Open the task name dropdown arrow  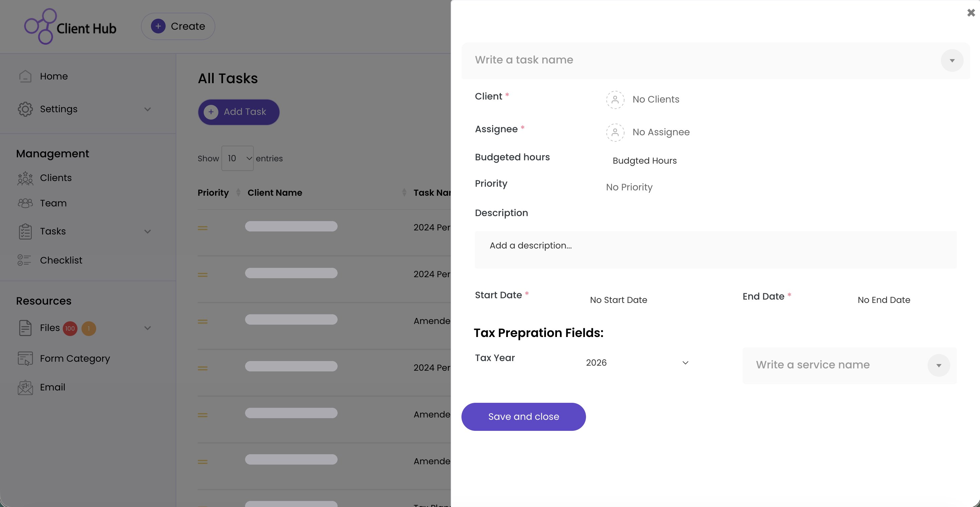(952, 60)
